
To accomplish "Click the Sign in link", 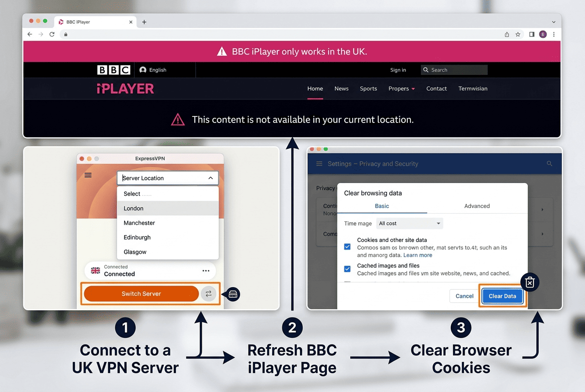I will [x=398, y=70].
